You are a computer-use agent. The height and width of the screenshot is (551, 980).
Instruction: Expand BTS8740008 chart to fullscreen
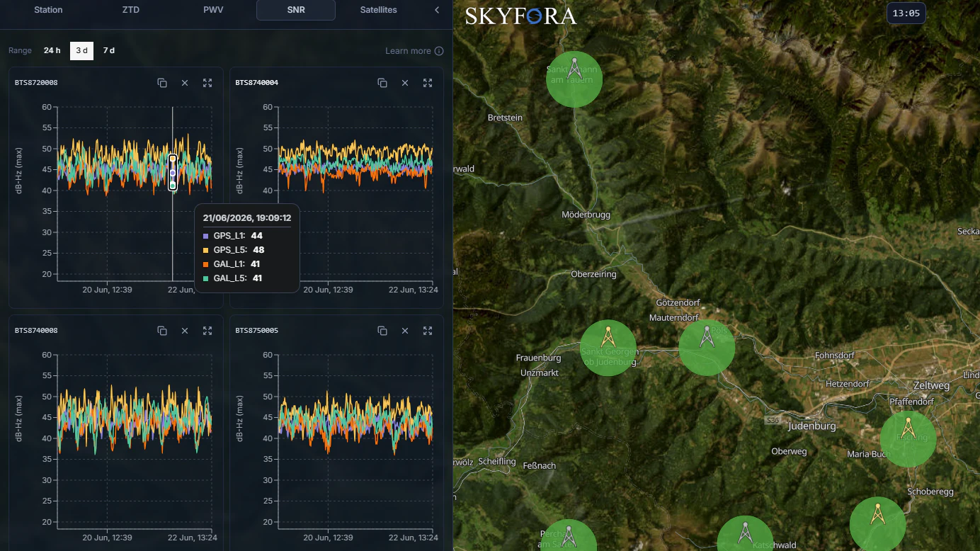pyautogui.click(x=207, y=331)
